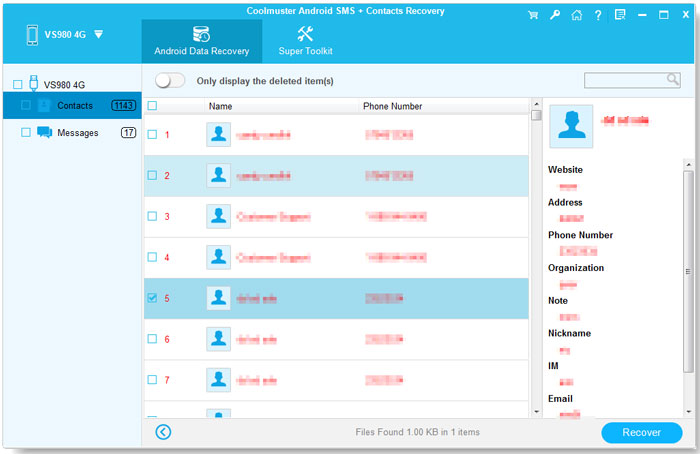The height and width of the screenshot is (454, 700).
Task: Check the checkbox for contact row 2
Action: [x=152, y=175]
